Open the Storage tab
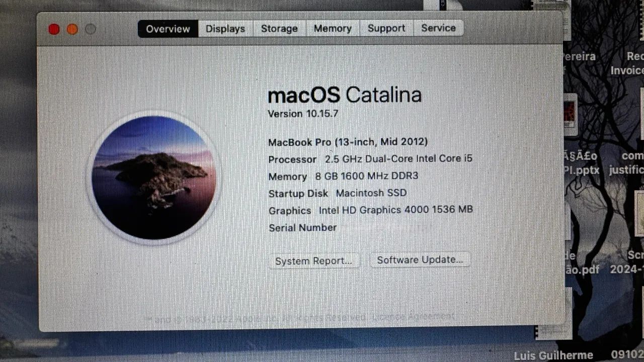Image resolution: width=644 pixels, height=362 pixels. point(279,29)
